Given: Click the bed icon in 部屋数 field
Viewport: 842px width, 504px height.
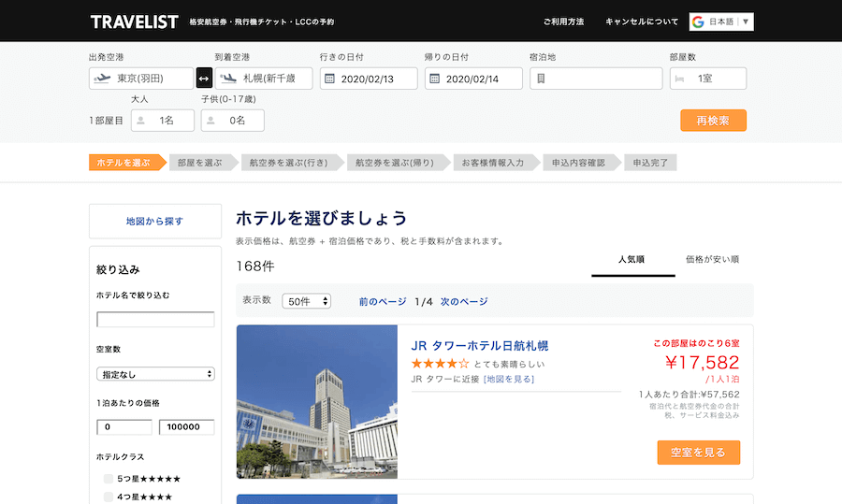Looking at the screenshot, I should [679, 79].
